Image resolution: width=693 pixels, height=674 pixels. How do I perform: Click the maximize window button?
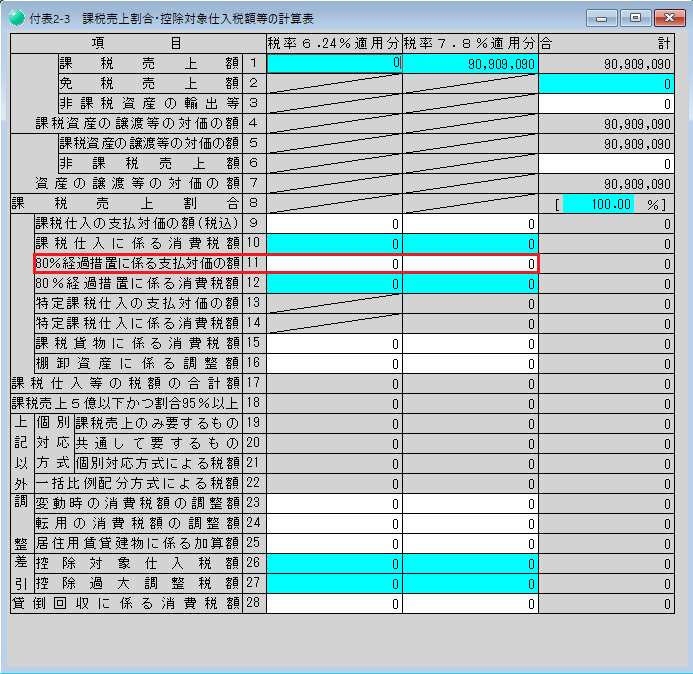coord(634,18)
